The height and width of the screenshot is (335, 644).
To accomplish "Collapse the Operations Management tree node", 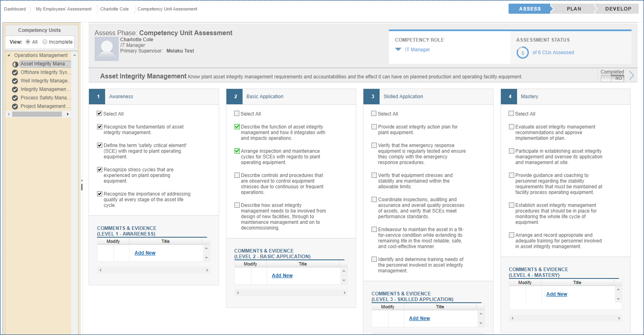I will pos(9,55).
